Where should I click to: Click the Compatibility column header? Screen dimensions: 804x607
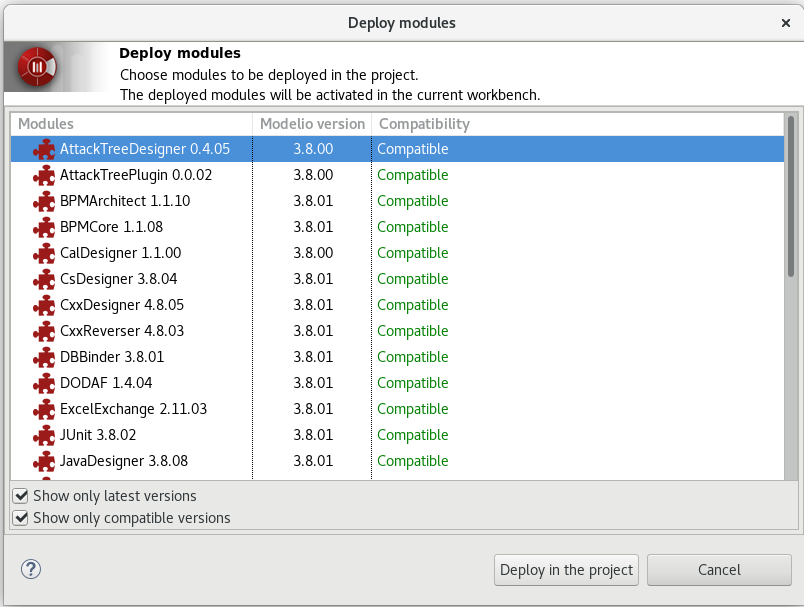pos(424,124)
